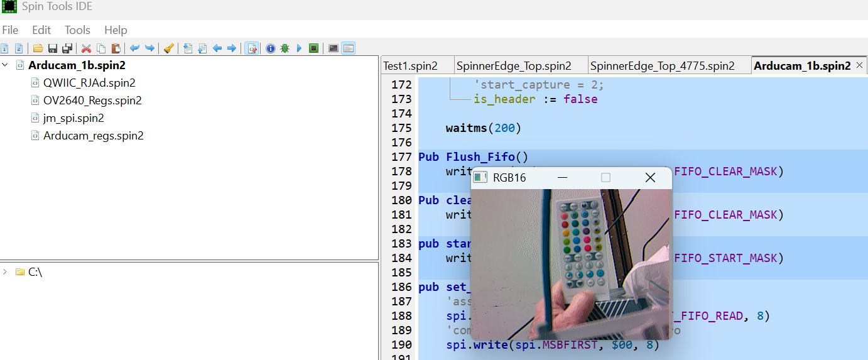Close the Arducam_1b.spin2 tab
The height and width of the screenshot is (360, 868).
click(x=860, y=65)
